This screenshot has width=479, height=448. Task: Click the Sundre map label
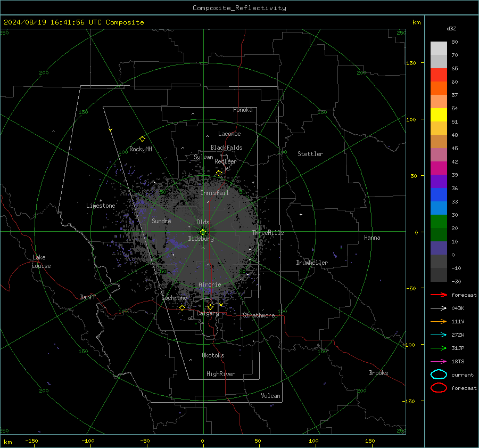161,221
